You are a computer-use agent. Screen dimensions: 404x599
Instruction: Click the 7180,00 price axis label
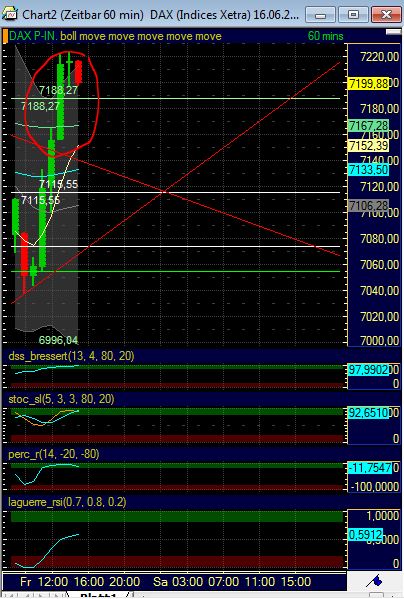pyautogui.click(x=380, y=109)
